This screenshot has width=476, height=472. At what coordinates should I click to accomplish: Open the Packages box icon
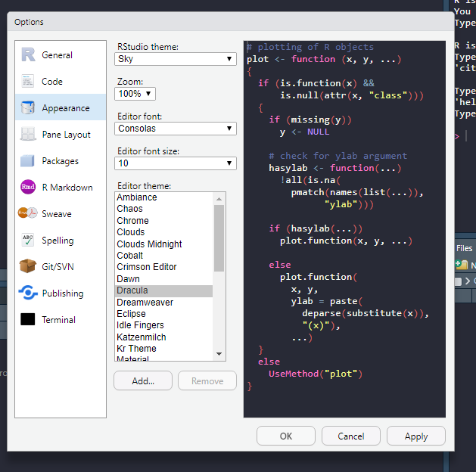28,160
